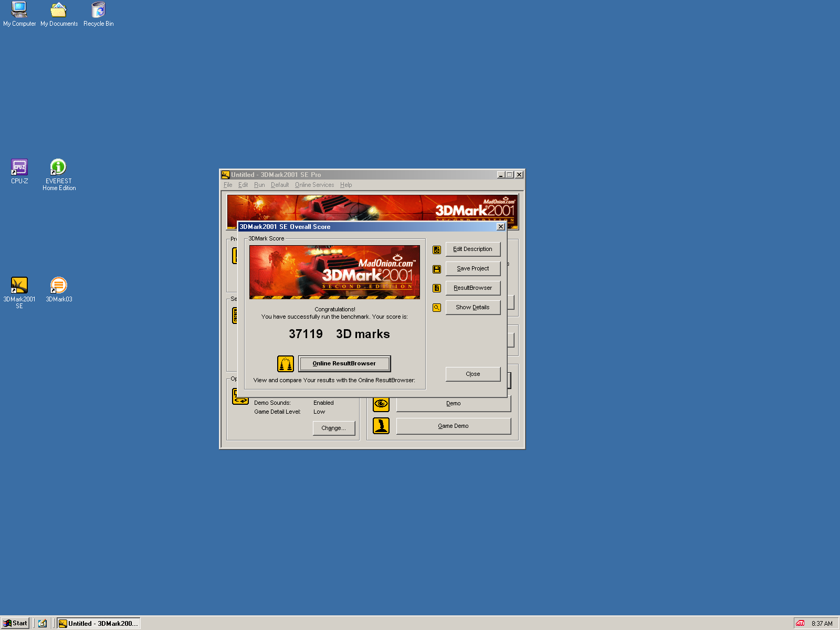Image resolution: width=840 pixels, height=630 pixels.
Task: Open the My Documents folder icon
Action: point(59,14)
